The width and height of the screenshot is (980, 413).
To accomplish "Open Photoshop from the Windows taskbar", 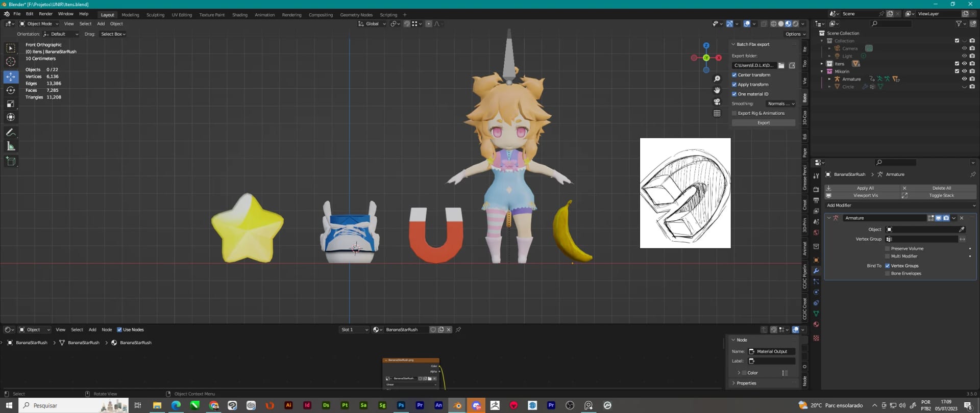I will 401,405.
